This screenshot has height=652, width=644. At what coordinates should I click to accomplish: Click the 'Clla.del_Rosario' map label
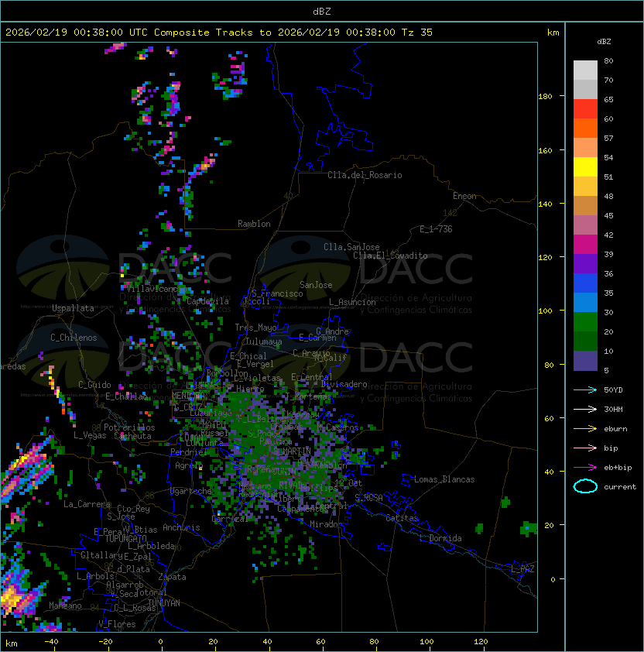(x=365, y=175)
